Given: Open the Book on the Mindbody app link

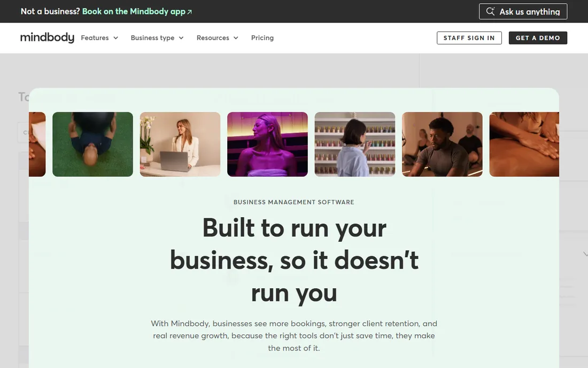Looking at the screenshot, I should (x=137, y=11).
